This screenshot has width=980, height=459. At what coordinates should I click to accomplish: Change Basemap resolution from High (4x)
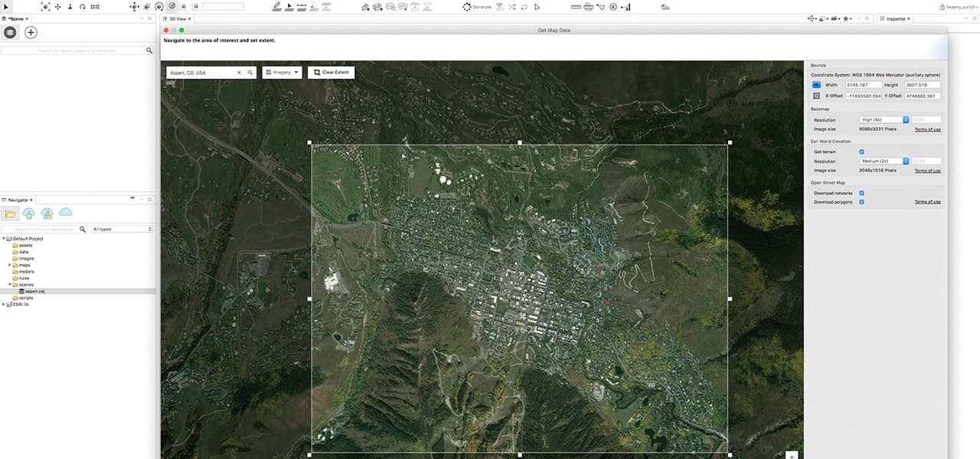[x=884, y=120]
